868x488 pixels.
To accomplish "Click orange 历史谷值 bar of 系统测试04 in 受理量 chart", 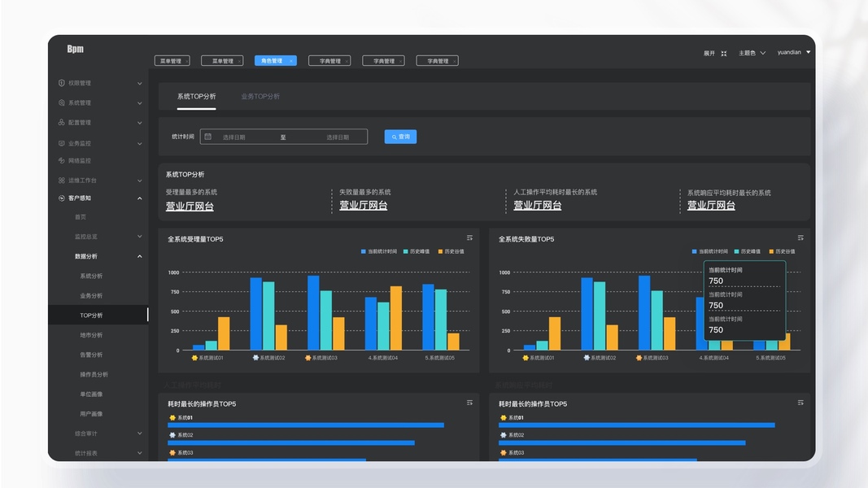I will coord(396,318).
